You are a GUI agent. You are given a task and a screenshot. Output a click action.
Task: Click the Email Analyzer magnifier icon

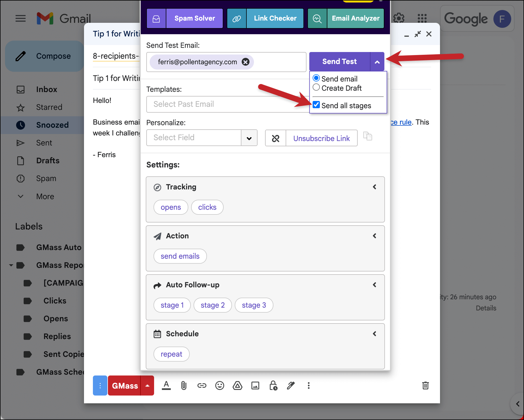pyautogui.click(x=317, y=18)
